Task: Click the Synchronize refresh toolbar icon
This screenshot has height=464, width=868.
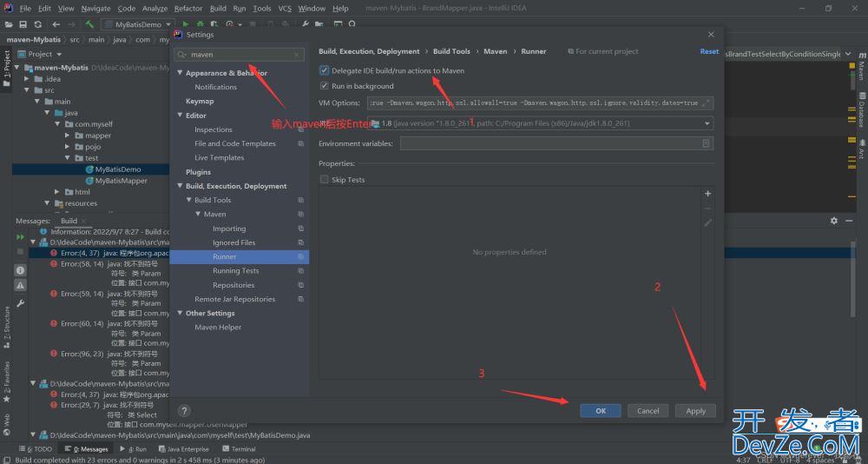Action: (37, 24)
